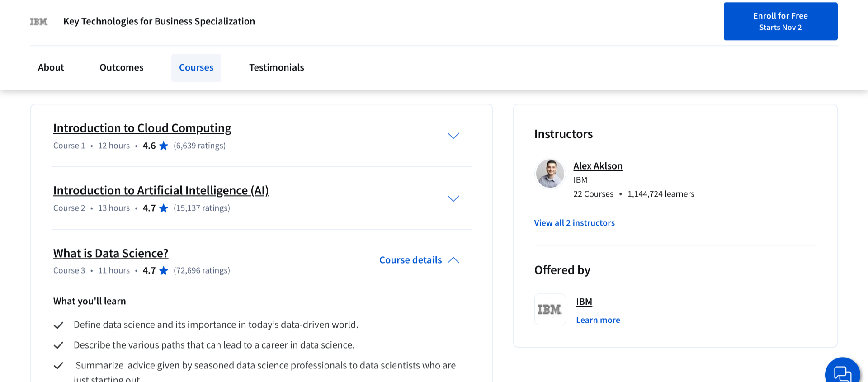Open the View all 2 instructors link
The height and width of the screenshot is (382, 868).
coord(574,223)
